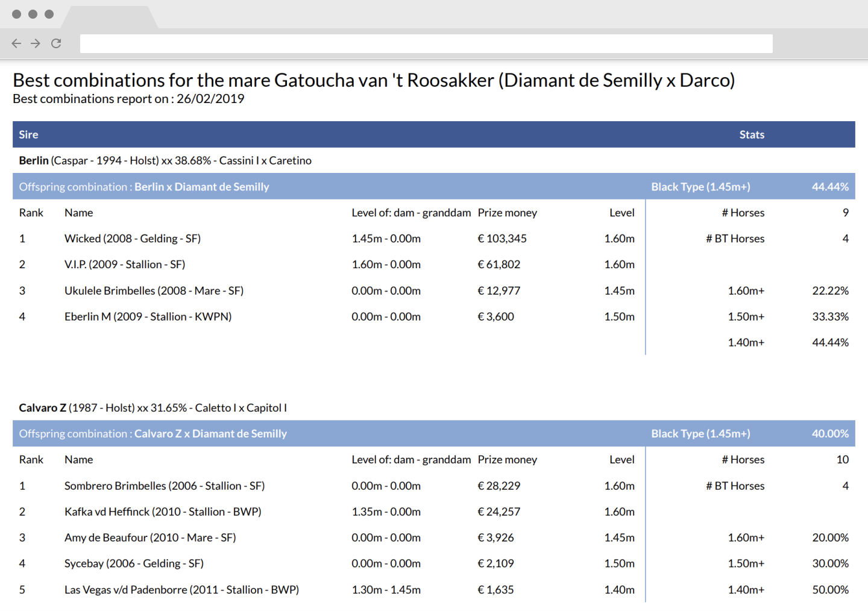Open horse Kafka vd Heffinck entry
868x611 pixels.
coord(163,512)
